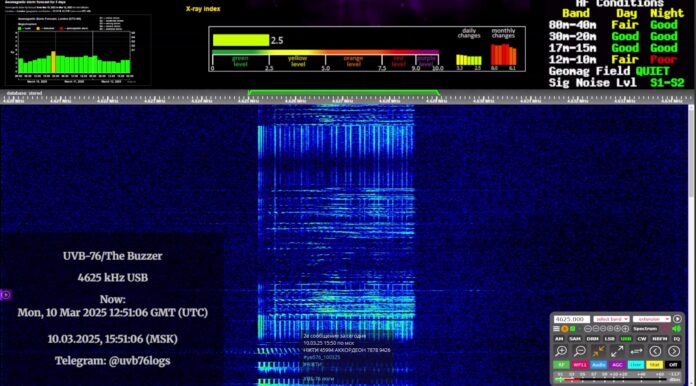Open the hamburger menu in control panel
The image size is (696, 386).
click(556, 329)
